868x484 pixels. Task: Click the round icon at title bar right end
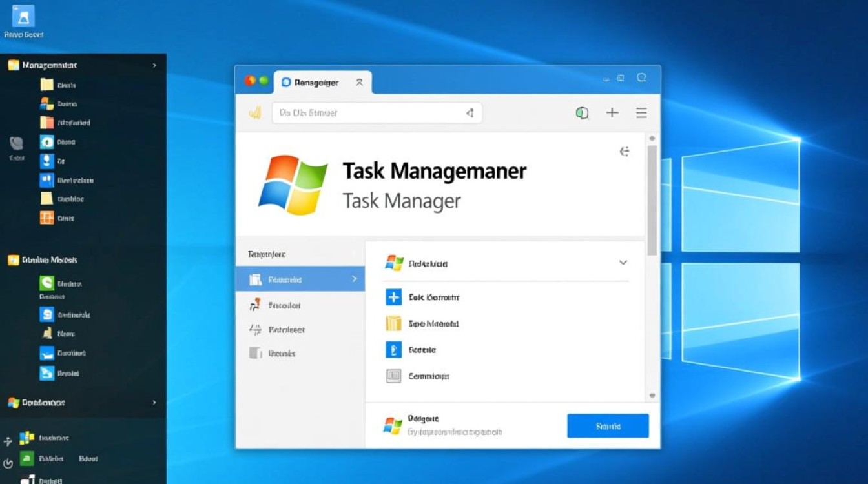click(642, 77)
